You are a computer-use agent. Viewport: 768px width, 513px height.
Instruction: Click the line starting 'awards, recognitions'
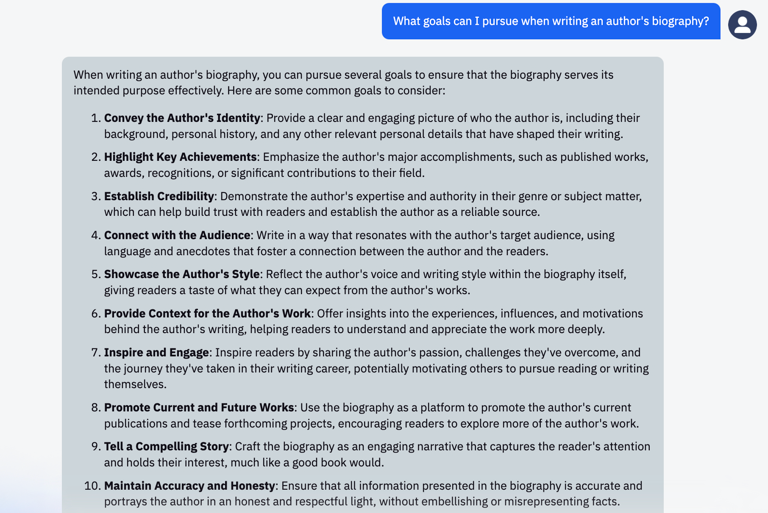(264, 173)
